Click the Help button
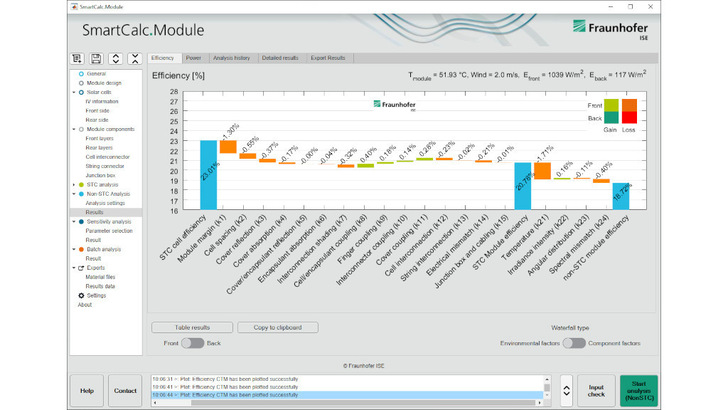 tap(87, 390)
